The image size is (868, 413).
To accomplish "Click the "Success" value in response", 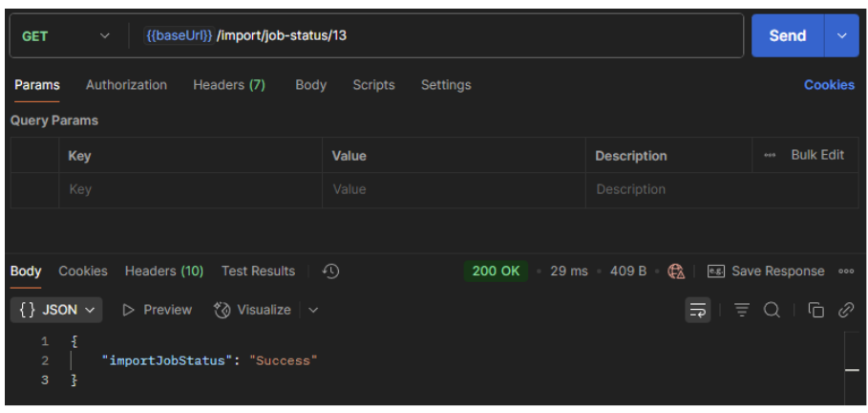I will pos(284,360).
